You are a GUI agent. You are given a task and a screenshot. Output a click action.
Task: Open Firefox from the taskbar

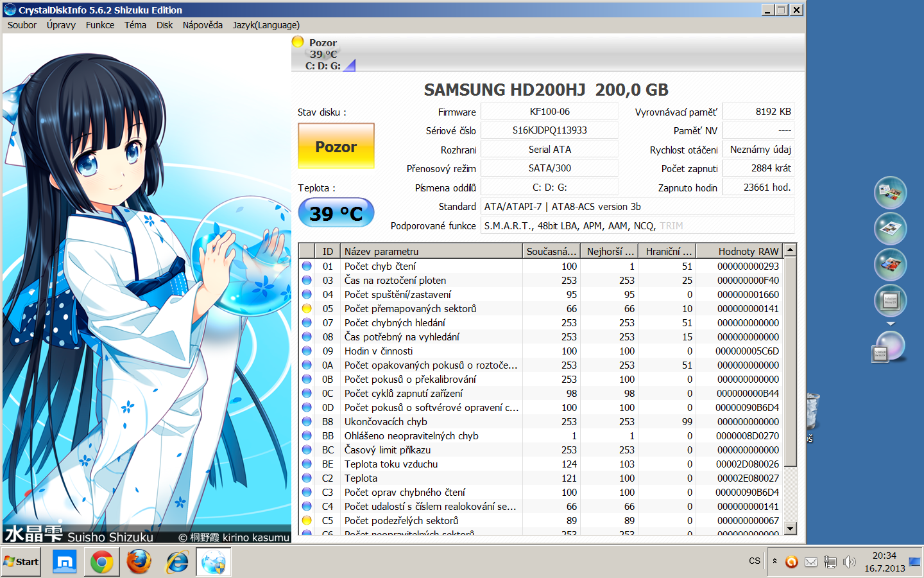click(139, 562)
